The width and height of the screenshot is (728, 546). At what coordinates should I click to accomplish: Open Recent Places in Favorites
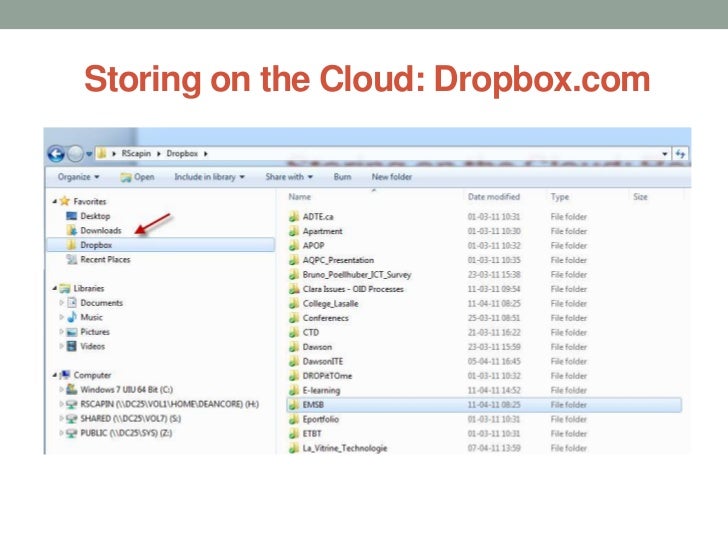tap(105, 260)
